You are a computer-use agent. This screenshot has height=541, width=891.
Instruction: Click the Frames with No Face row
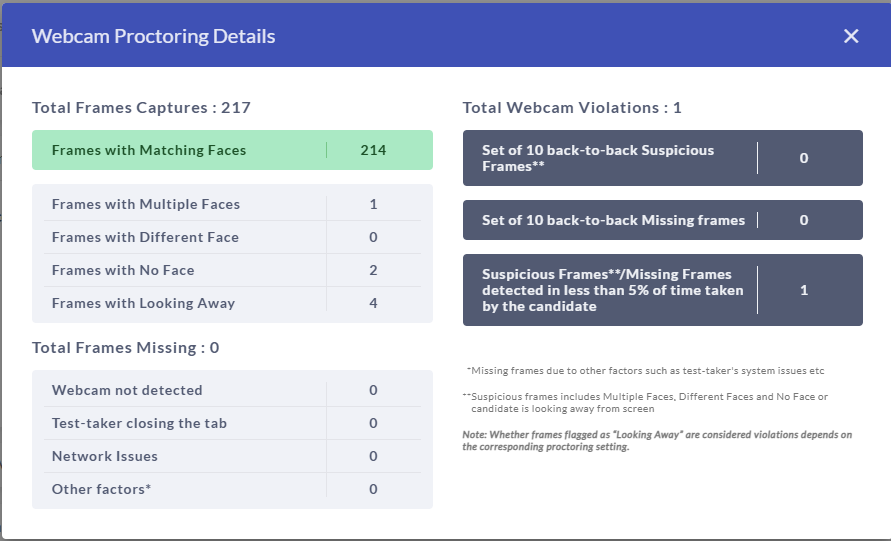232,270
